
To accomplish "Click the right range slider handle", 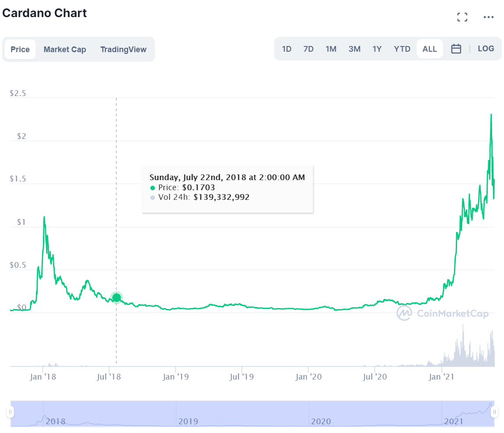I will (x=494, y=412).
